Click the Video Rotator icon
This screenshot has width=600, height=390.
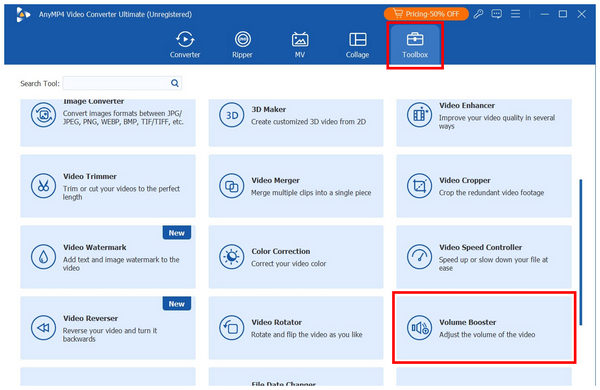232,328
